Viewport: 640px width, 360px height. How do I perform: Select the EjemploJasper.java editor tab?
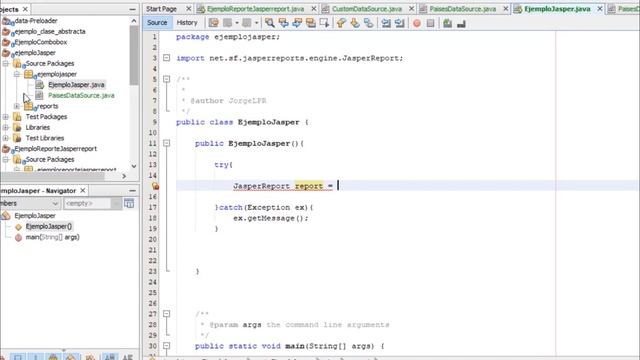557,9
